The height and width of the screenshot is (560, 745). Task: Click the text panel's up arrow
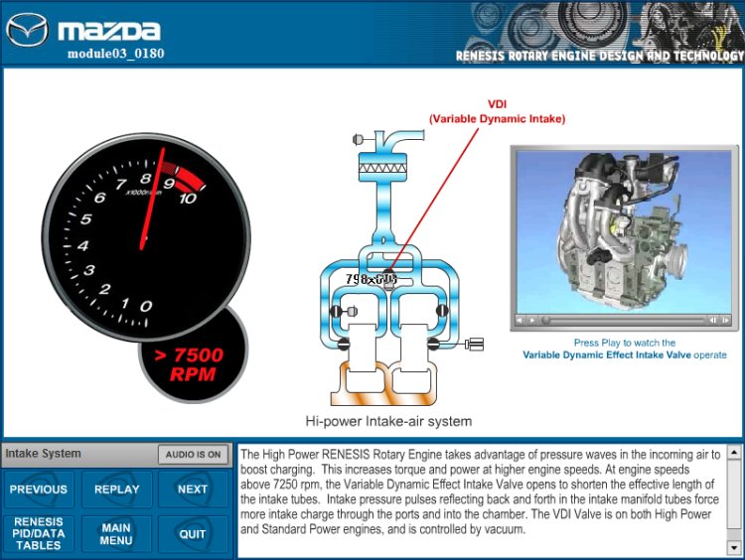point(734,452)
